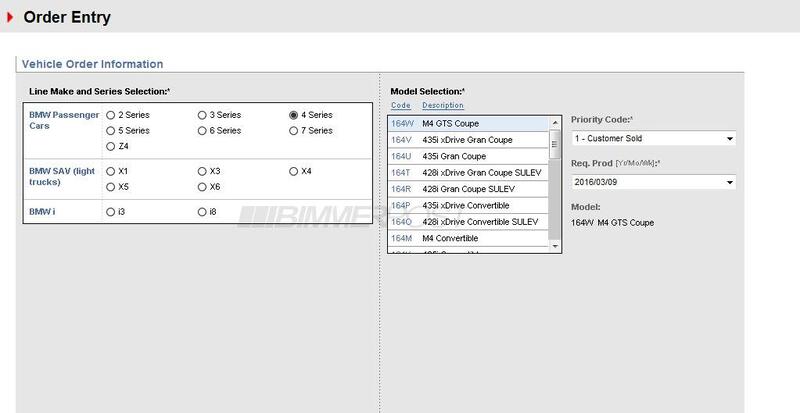Select the 4 Series radio button
800x413 pixels.
point(293,115)
